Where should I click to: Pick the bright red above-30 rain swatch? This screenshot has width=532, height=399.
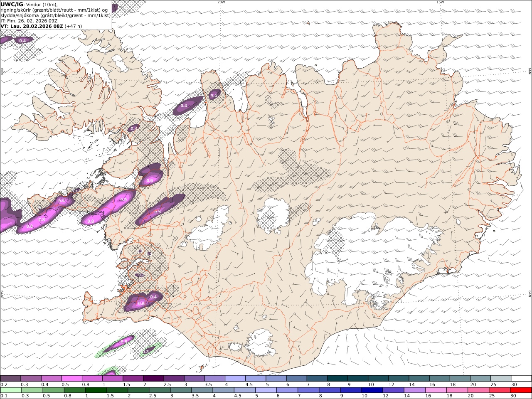click(x=521, y=390)
